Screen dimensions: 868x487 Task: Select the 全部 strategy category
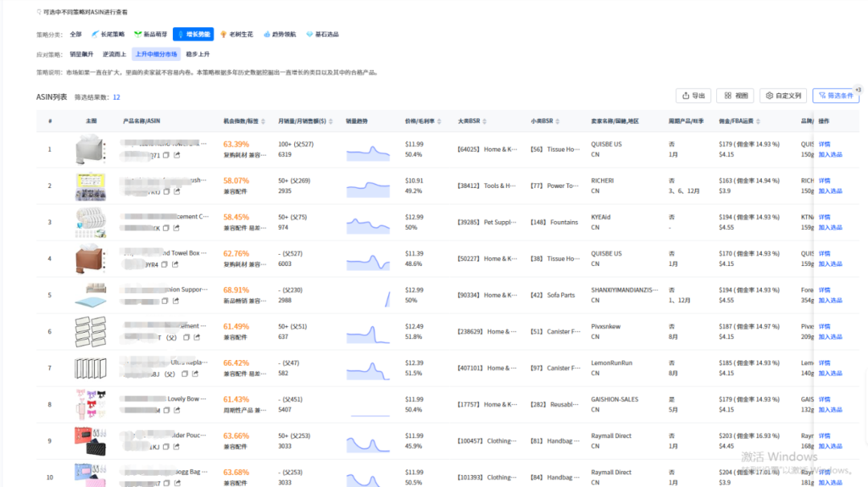(76, 35)
